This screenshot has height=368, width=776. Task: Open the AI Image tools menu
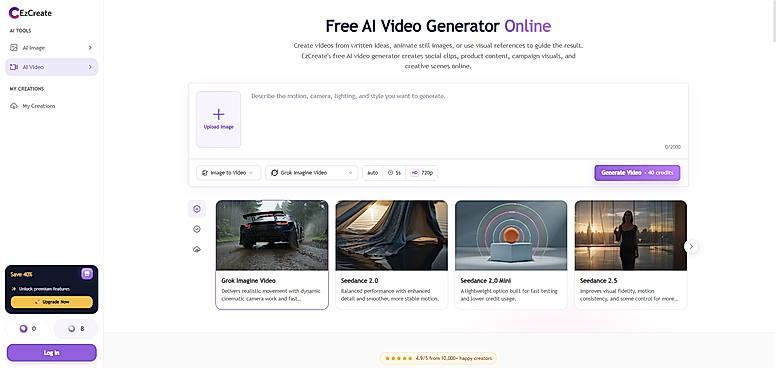(x=51, y=47)
